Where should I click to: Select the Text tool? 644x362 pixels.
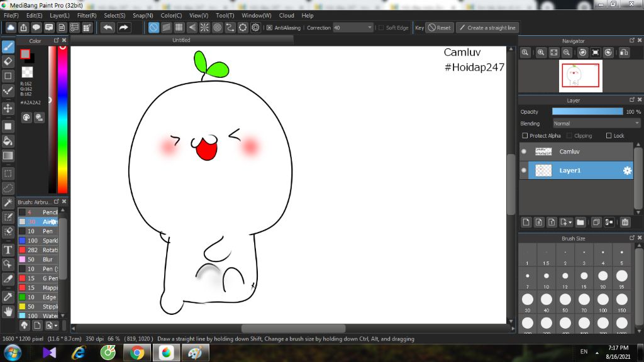[8, 250]
